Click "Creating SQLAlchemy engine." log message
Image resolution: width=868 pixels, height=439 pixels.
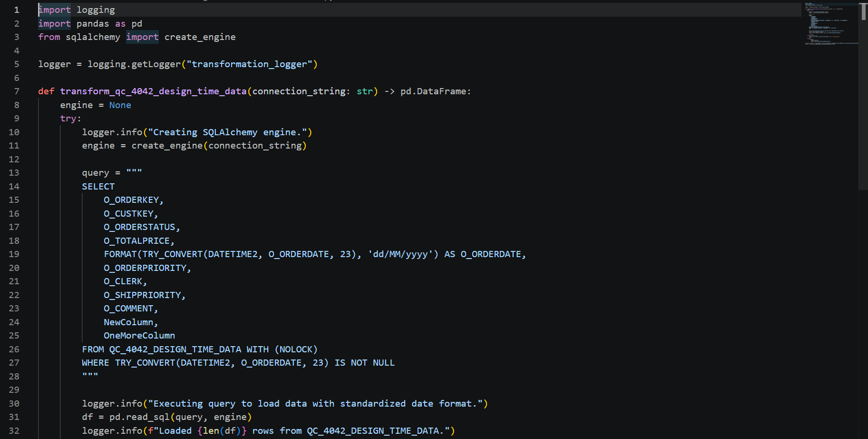click(227, 132)
